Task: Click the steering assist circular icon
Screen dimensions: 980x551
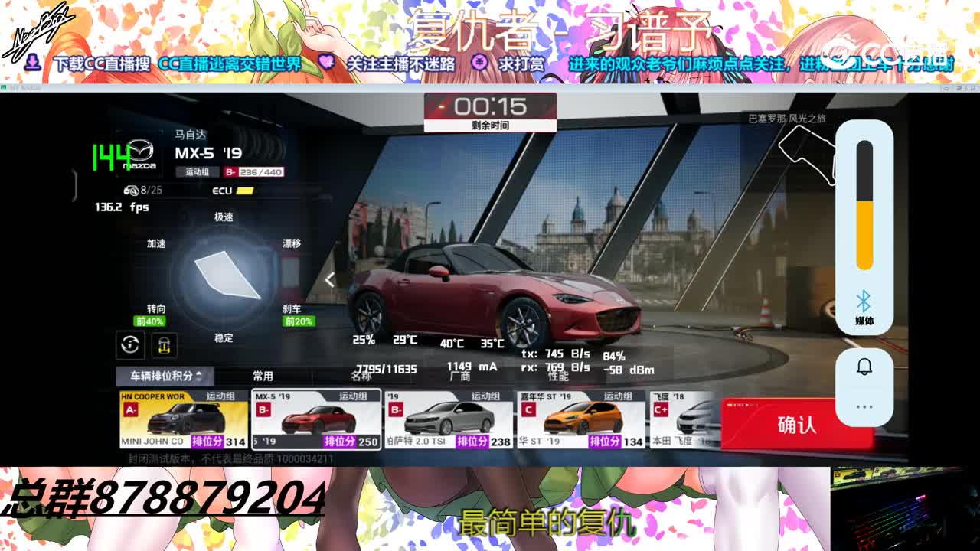Action: tap(130, 344)
